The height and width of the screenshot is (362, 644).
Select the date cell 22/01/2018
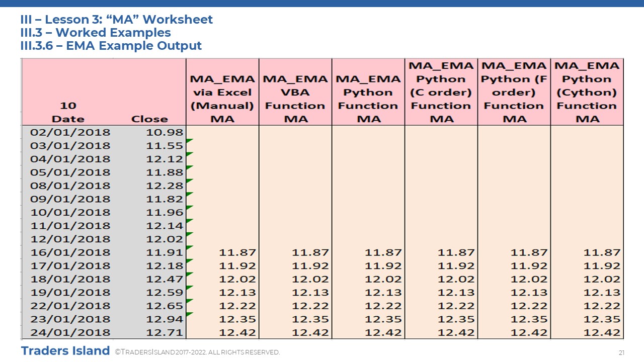point(70,306)
